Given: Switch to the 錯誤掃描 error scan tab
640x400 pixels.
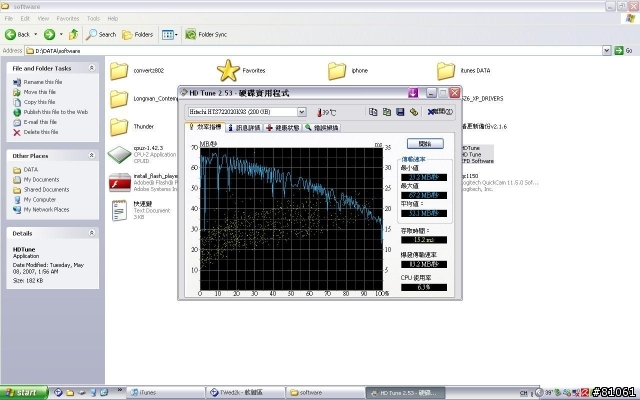Looking at the screenshot, I should (322, 128).
